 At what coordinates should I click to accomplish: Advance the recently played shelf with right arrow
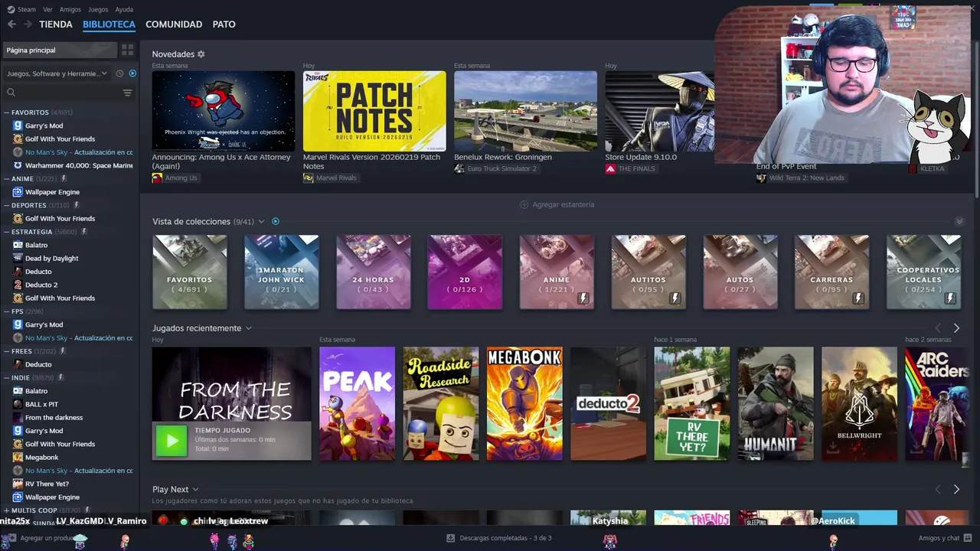pos(956,328)
